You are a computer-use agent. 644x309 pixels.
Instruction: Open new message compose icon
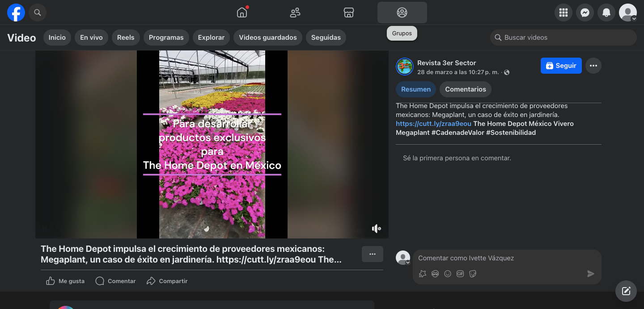[x=626, y=291]
